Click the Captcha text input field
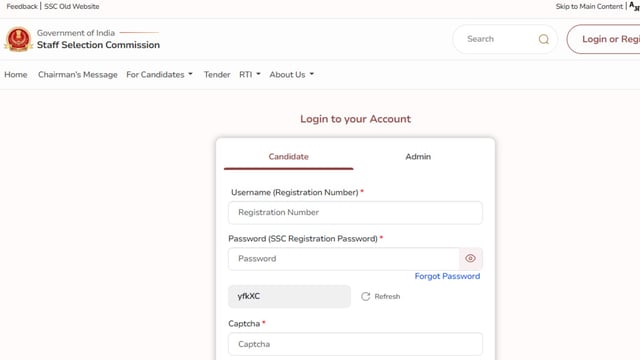 355,344
